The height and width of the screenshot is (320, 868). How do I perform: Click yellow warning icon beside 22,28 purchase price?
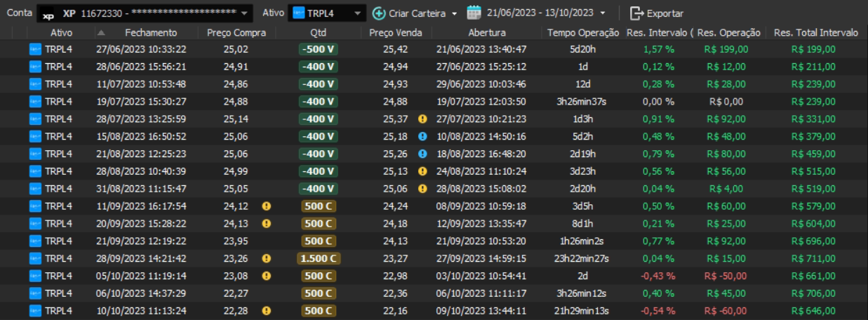[x=267, y=310]
